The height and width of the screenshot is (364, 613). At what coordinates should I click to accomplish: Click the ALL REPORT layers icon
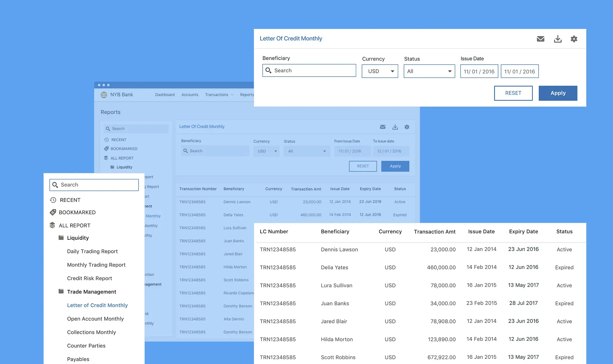point(52,225)
